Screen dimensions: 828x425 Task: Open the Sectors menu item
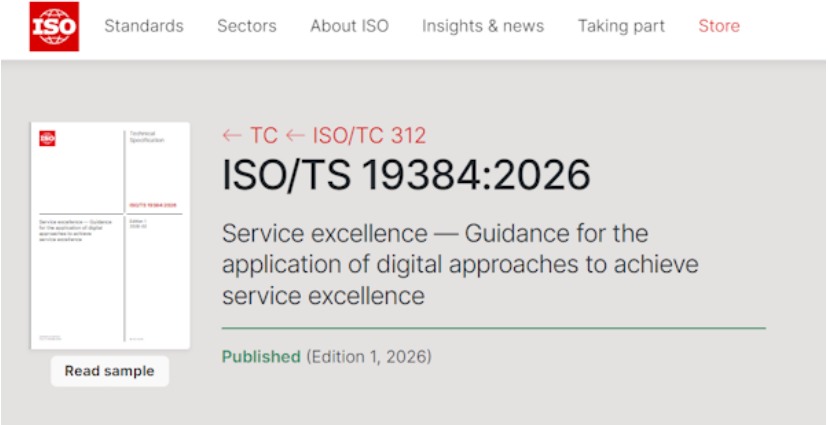point(247,26)
